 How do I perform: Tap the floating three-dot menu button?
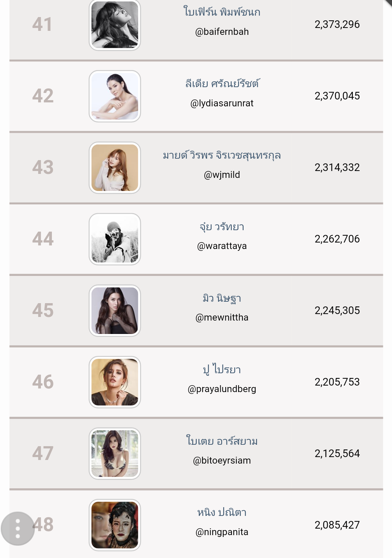click(18, 528)
